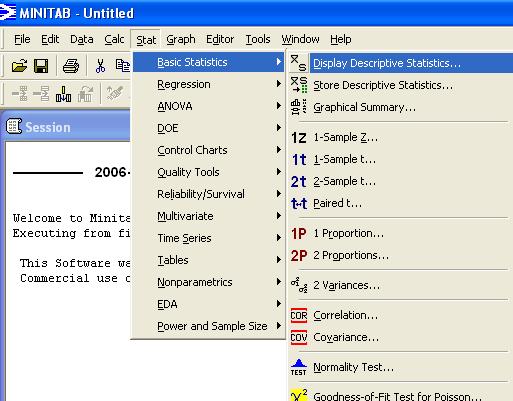Image resolution: width=513 pixels, height=401 pixels.
Task: Select the Basic Statistics menu entry
Action: click(208, 62)
